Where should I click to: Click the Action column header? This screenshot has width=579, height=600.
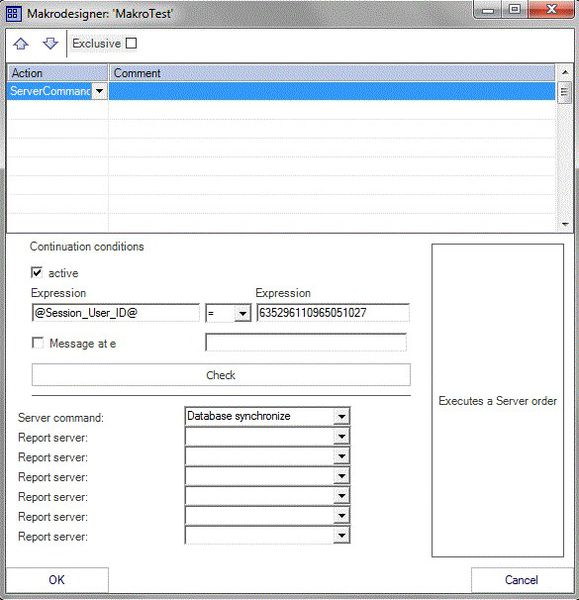coord(57,73)
